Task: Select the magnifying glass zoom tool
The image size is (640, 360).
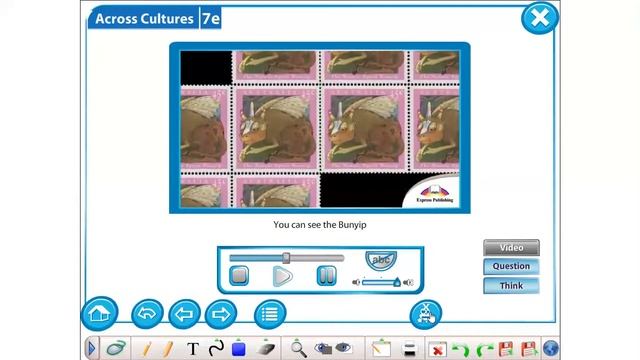Action: [x=298, y=349]
